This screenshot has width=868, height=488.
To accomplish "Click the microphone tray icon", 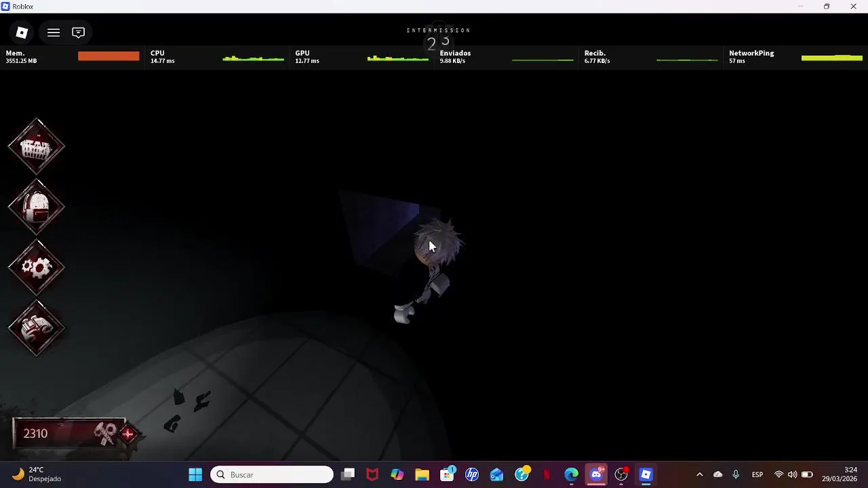I will [x=736, y=474].
